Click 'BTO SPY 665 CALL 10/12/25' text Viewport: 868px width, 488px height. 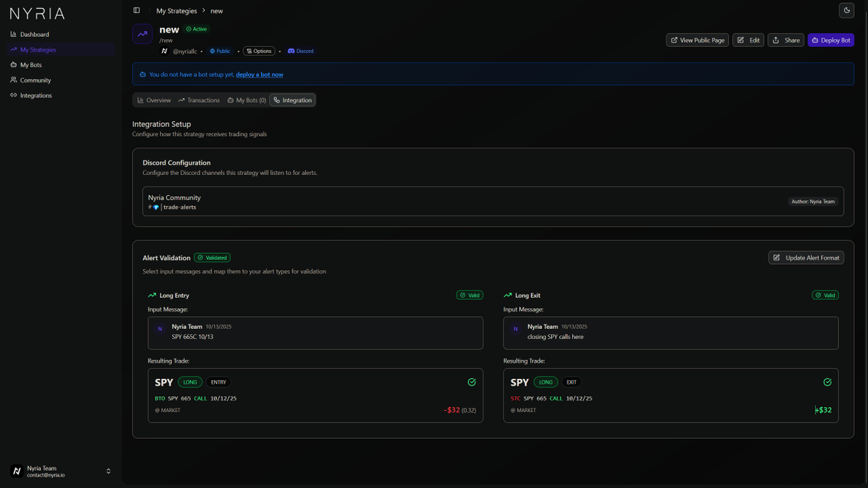point(195,398)
